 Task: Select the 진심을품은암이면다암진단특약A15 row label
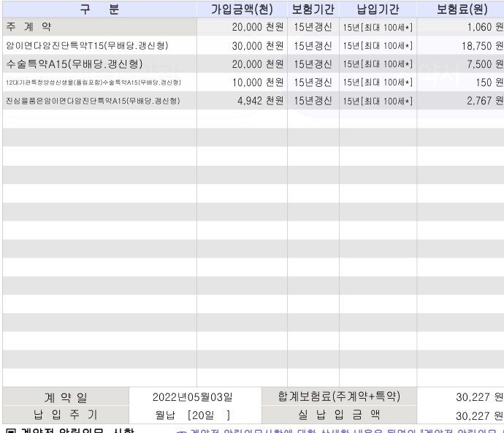[93, 101]
